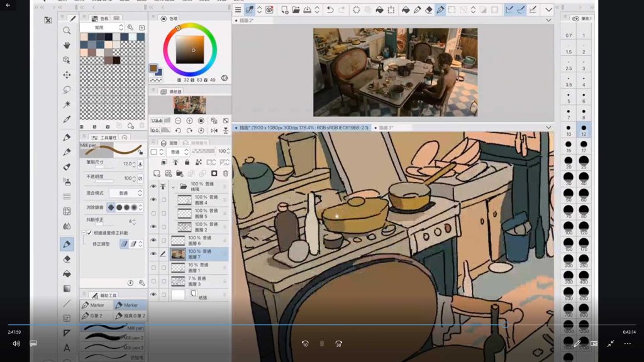Screen dimensions: 644x362
Task: Toggle the speed-based stabilization checkbox
Action: pyautogui.click(x=89, y=233)
